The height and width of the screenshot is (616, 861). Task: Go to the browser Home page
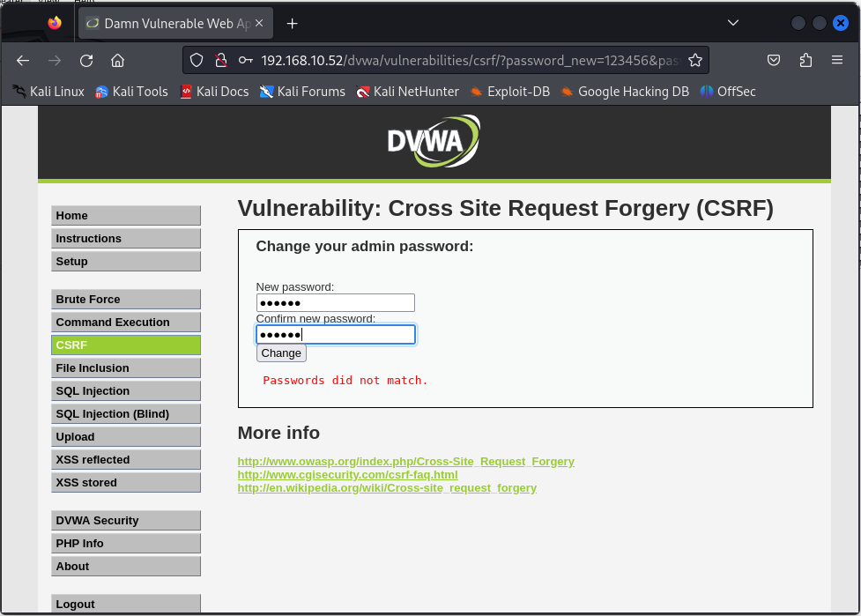(117, 61)
